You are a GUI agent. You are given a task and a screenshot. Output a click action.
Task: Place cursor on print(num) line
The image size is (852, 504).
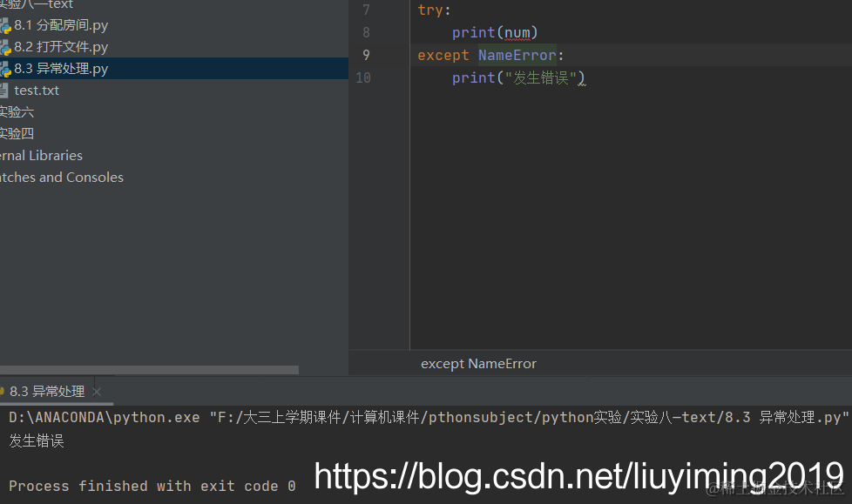point(495,32)
